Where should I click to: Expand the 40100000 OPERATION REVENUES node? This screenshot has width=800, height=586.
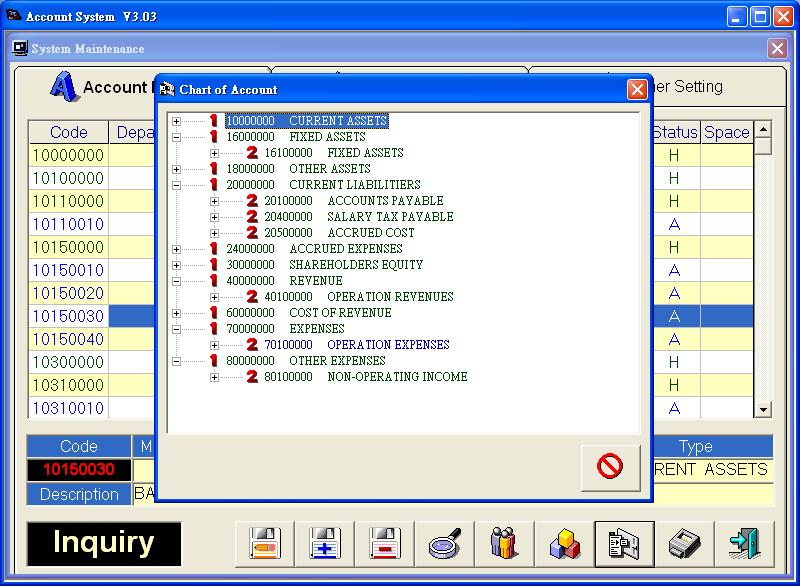[x=214, y=297]
